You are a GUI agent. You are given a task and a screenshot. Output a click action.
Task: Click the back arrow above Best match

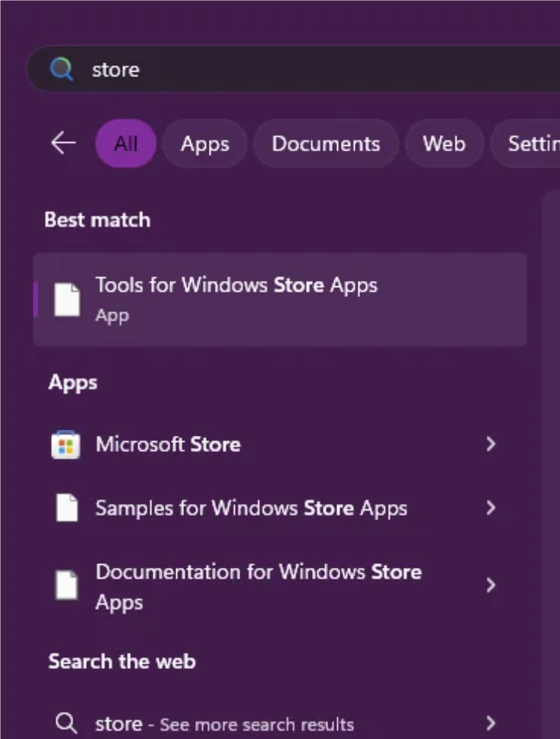(63, 143)
